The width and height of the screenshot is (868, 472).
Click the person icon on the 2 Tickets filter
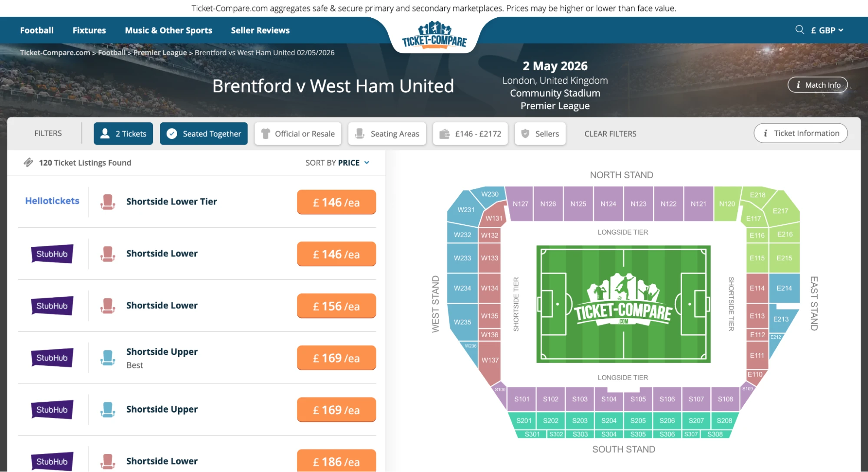point(104,134)
